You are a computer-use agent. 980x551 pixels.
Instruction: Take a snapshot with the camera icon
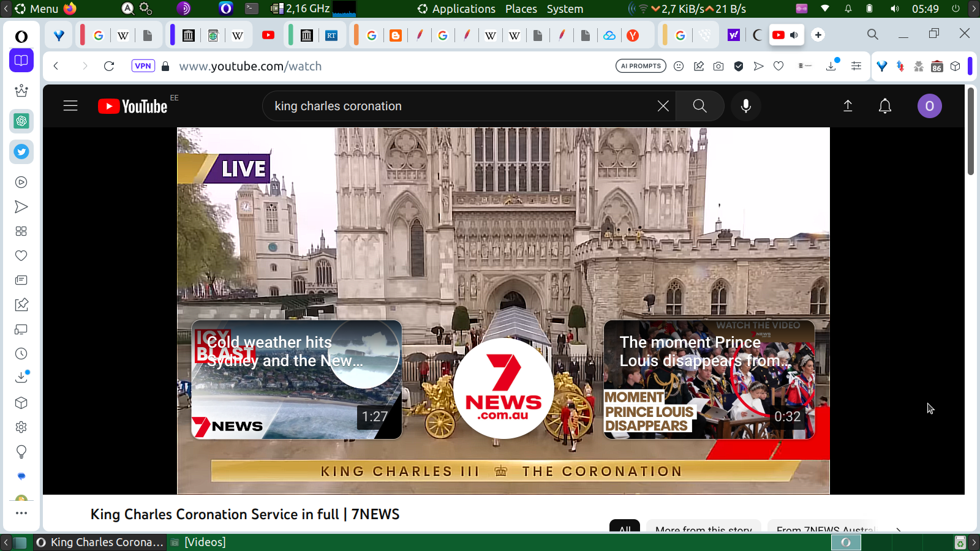(718, 66)
